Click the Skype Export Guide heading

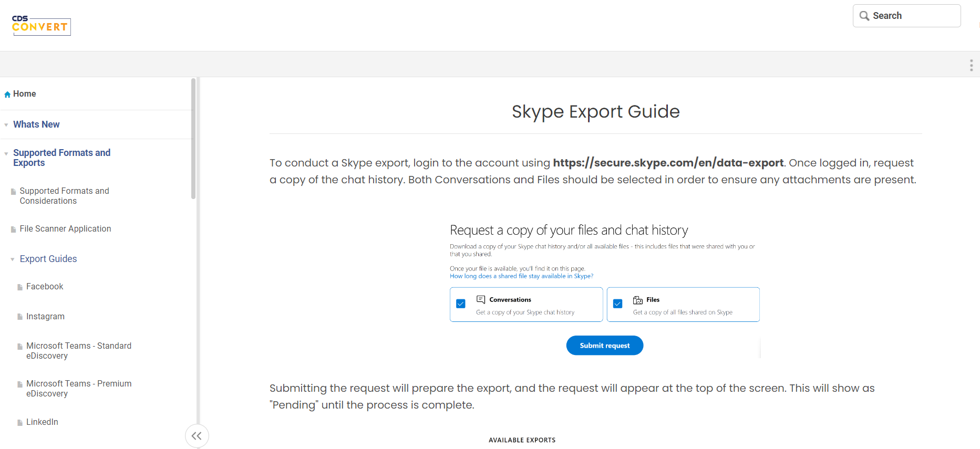coord(596,111)
